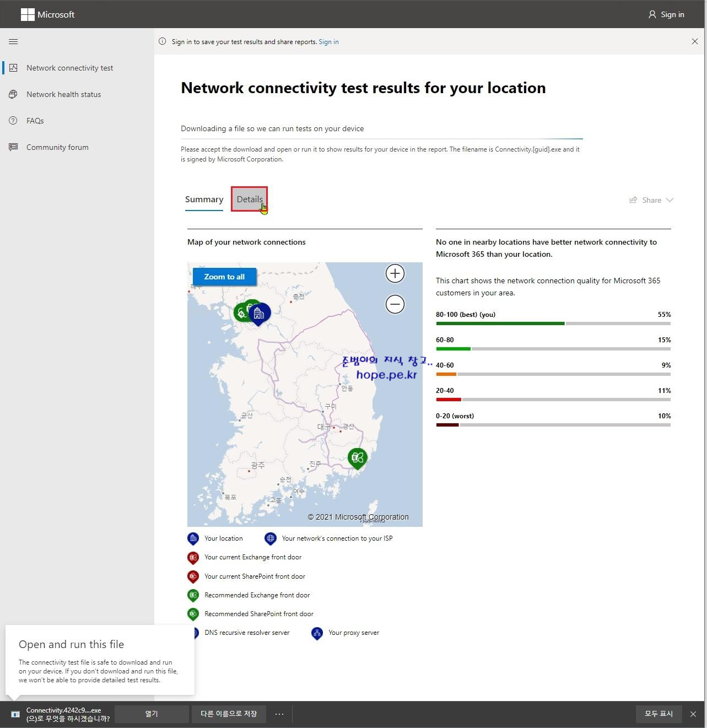Click the 20-40 red quality bar
The width and height of the screenshot is (707, 728).
(448, 400)
